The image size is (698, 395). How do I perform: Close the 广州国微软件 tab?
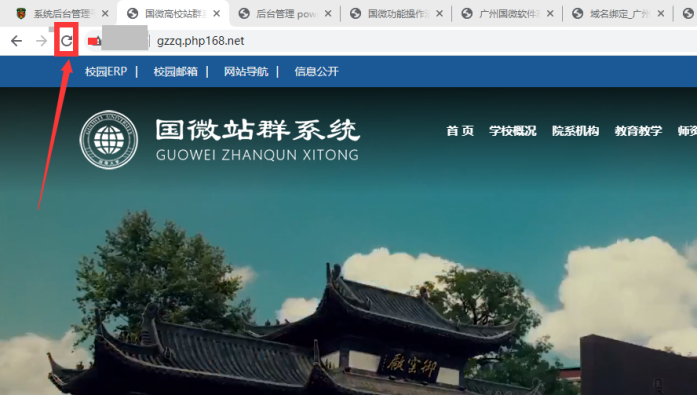pyautogui.click(x=550, y=14)
